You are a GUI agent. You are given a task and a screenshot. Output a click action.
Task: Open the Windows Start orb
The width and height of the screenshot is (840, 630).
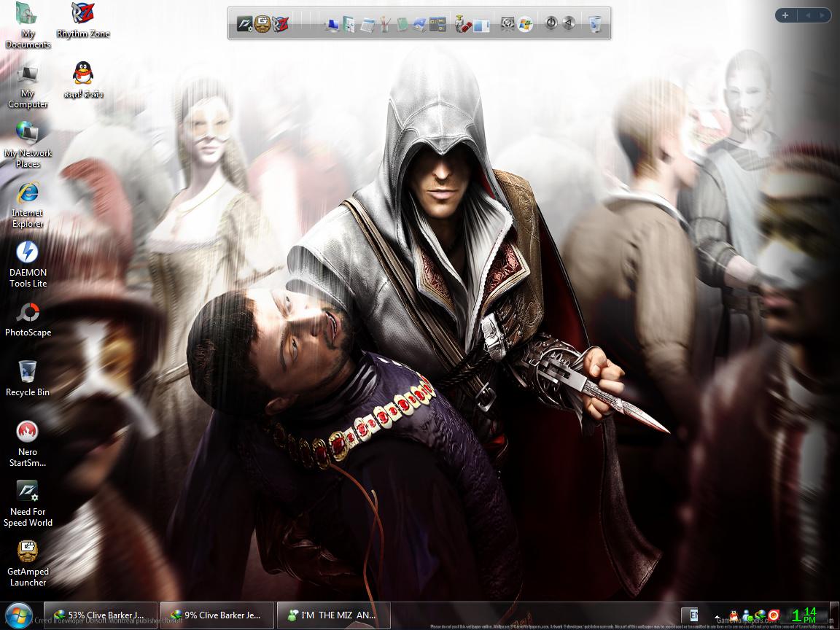[19, 615]
